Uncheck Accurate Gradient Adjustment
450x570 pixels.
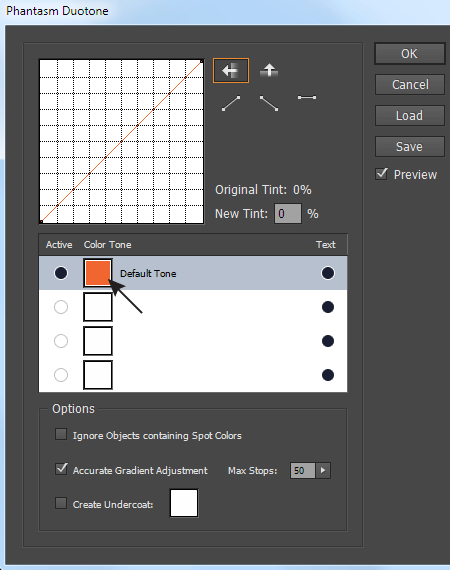[x=61, y=469]
